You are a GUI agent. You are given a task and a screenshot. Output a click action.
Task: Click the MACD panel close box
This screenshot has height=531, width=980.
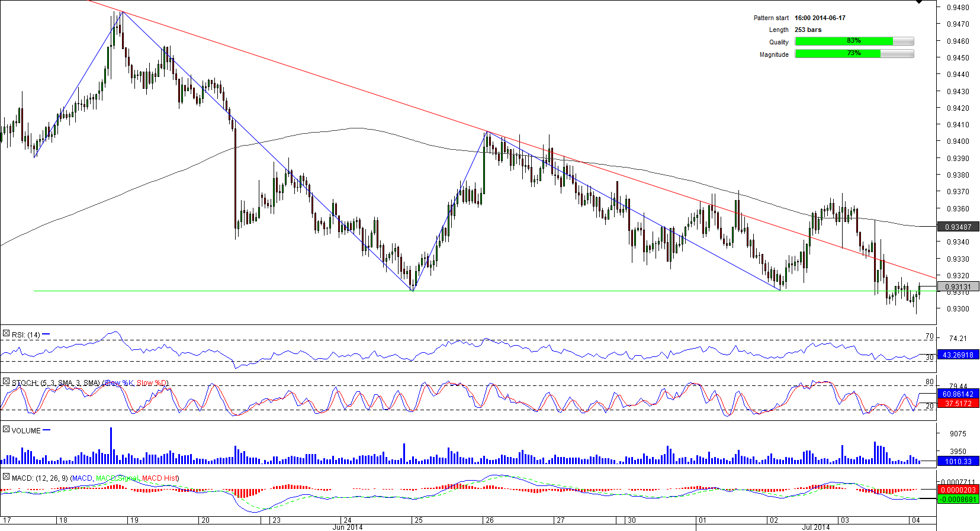point(6,477)
